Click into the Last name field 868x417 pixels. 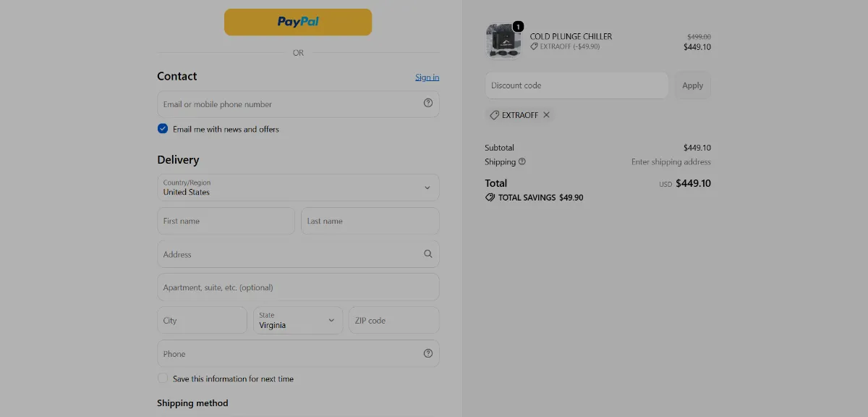pyautogui.click(x=370, y=221)
